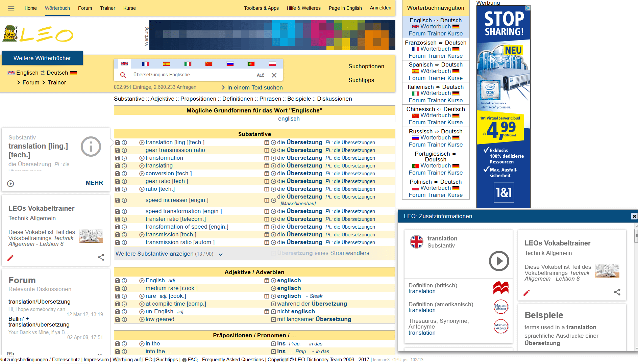Jump to the Definitionen section

238,99
